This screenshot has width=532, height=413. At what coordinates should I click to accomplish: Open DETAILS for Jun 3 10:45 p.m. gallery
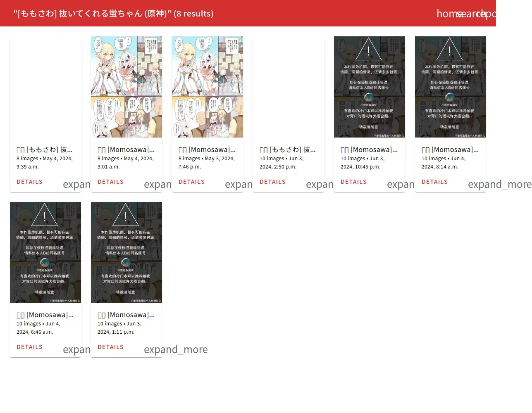(353, 182)
